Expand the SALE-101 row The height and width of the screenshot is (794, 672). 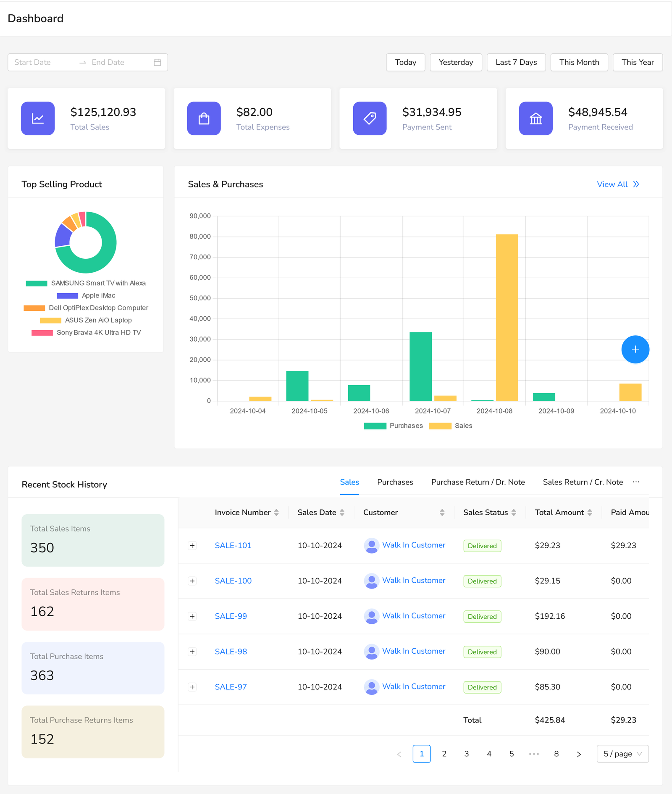click(192, 546)
